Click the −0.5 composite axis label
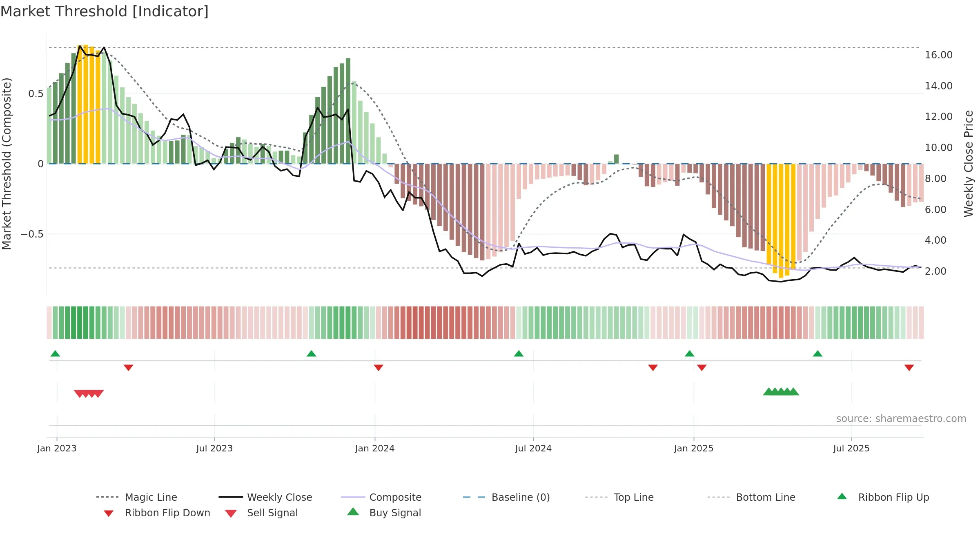Screen dimensions: 980x551 click(32, 234)
